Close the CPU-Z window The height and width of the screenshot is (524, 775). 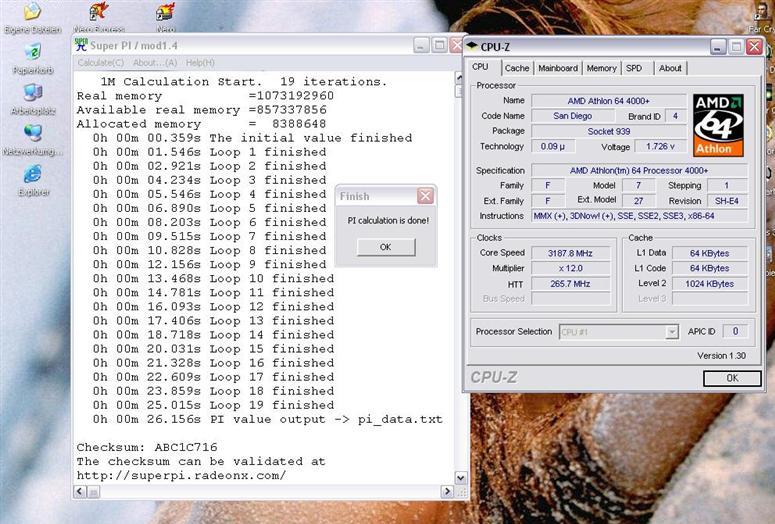click(754, 47)
